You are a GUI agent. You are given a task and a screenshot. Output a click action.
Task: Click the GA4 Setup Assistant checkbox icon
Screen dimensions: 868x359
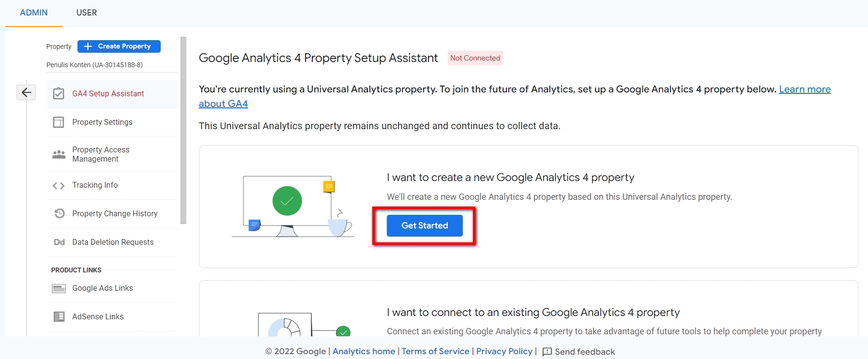[x=59, y=93]
